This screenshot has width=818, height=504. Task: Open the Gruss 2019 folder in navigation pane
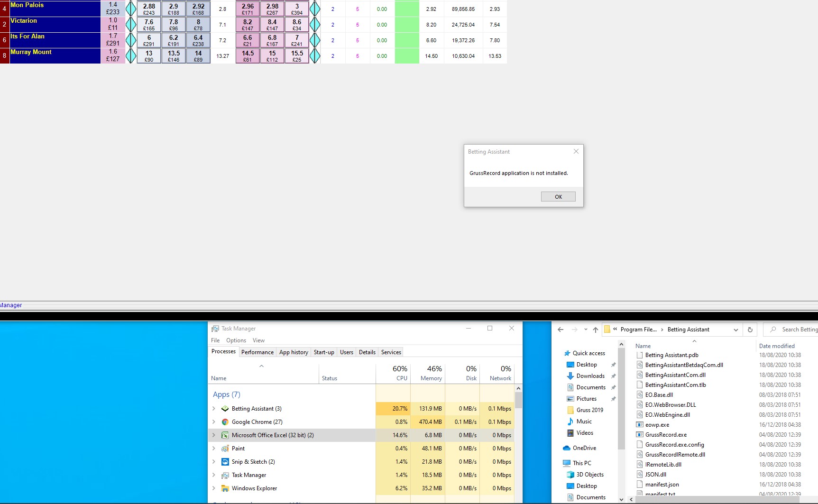tap(589, 410)
